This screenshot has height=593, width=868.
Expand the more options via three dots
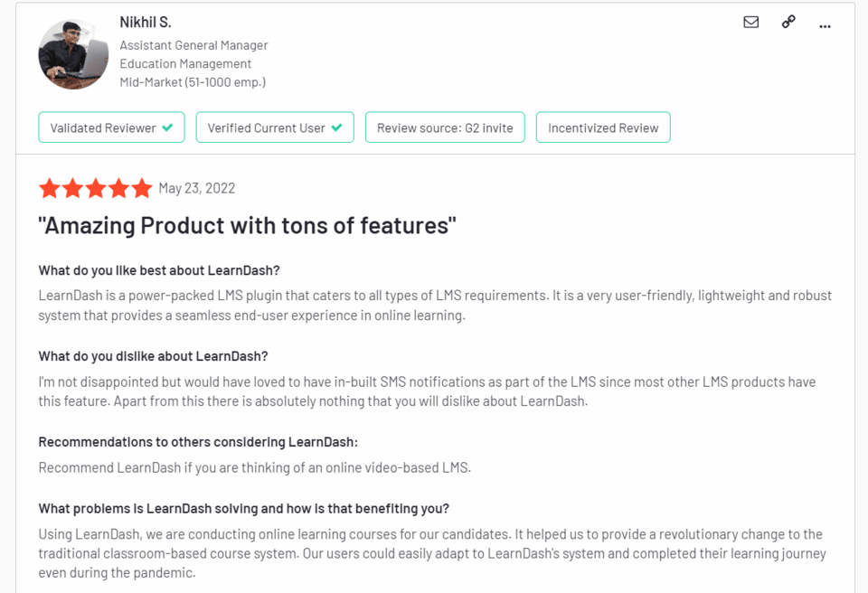(x=825, y=25)
